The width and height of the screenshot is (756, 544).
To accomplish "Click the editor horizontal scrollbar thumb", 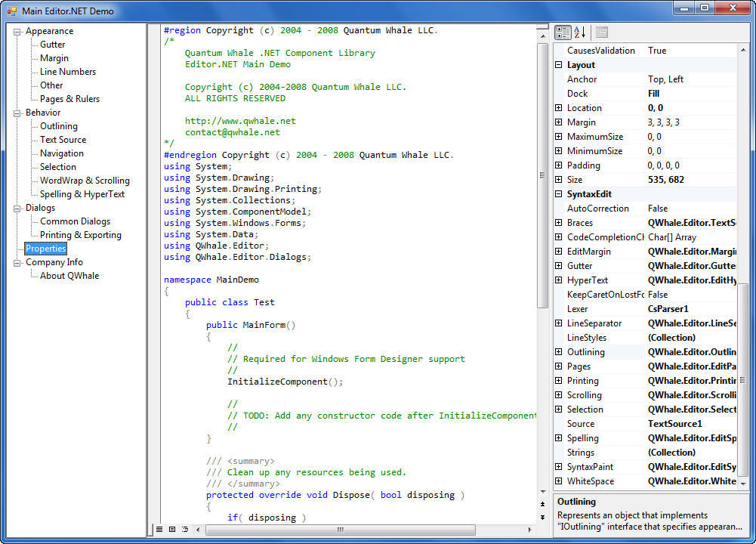I will pos(341,530).
